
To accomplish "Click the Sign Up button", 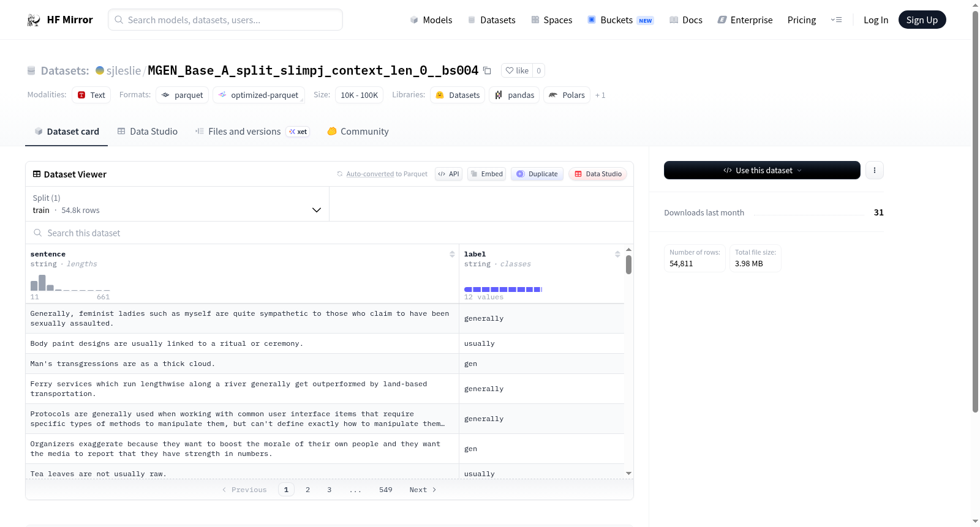I will tap(922, 20).
